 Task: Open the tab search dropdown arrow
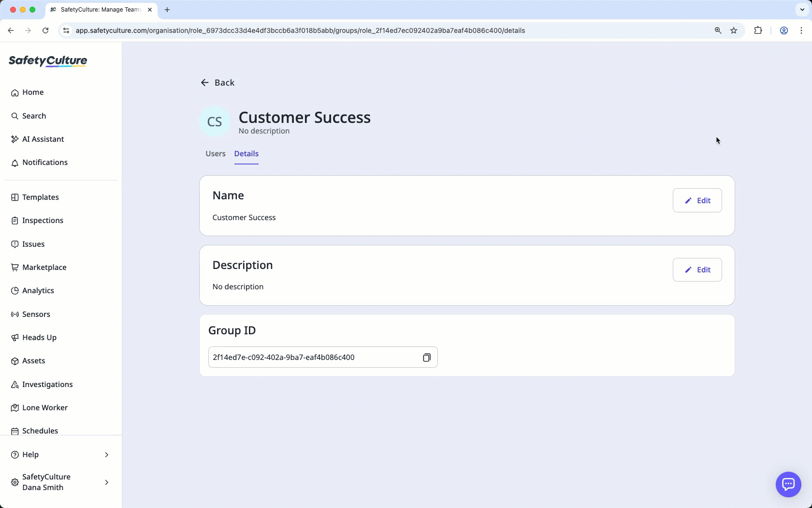(x=802, y=10)
